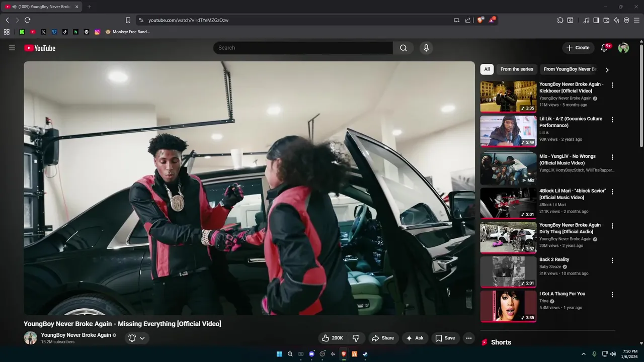Image resolution: width=644 pixels, height=362 pixels.
Task: Open Brave Rewards triangle icon
Action: click(492, 20)
